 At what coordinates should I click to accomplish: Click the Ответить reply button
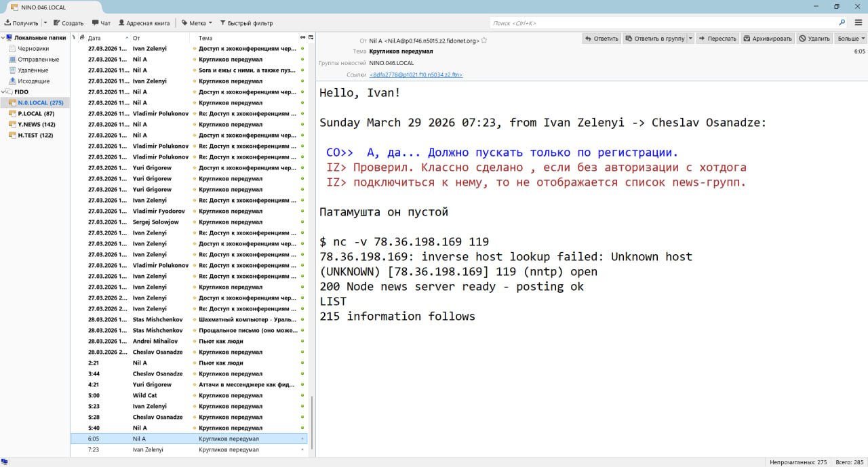point(601,39)
